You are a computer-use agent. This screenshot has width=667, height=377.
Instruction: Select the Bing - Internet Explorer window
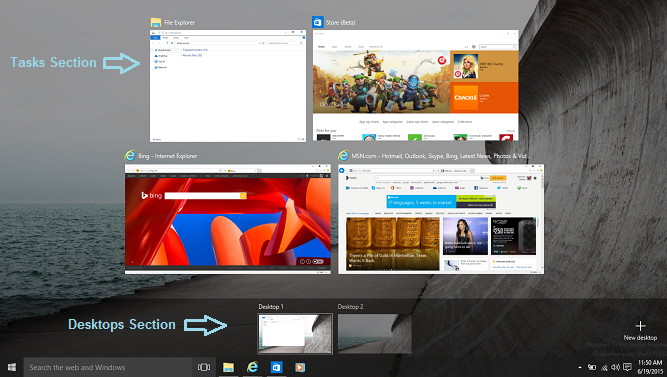tap(228, 219)
